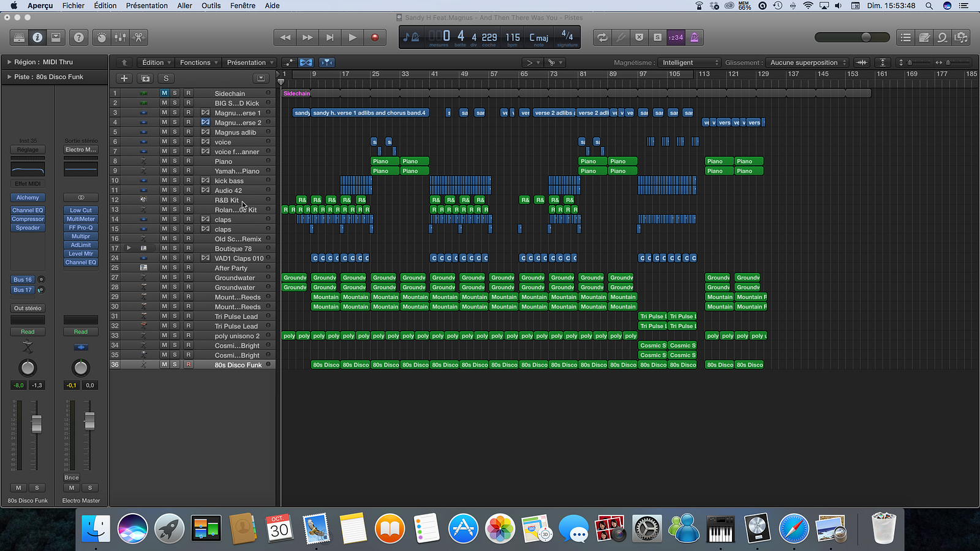Open the Mixer faders icon

tap(120, 37)
